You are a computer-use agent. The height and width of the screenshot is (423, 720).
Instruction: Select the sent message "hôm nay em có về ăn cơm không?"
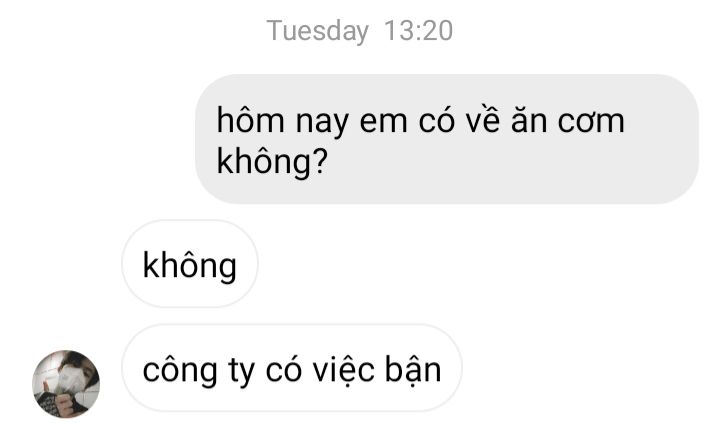(x=447, y=139)
